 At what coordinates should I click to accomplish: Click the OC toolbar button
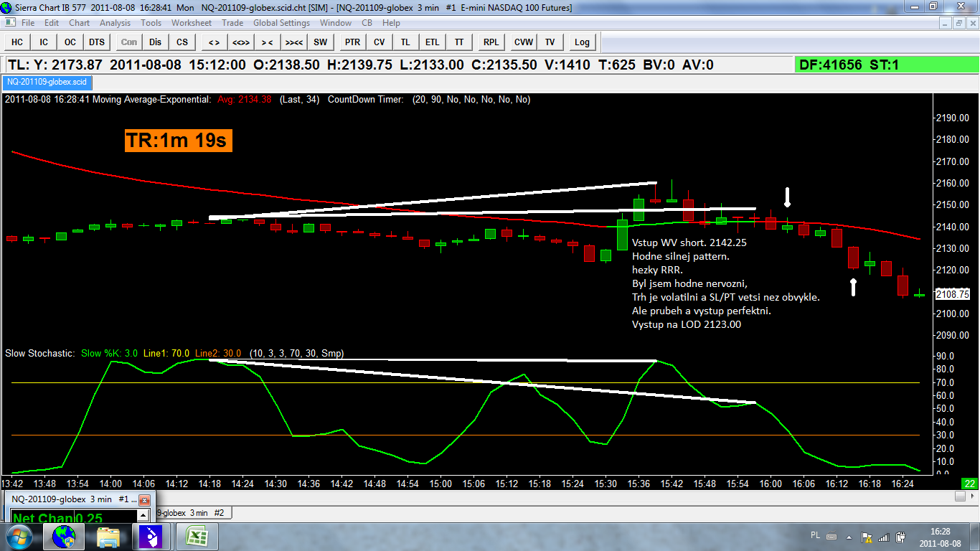coord(70,42)
